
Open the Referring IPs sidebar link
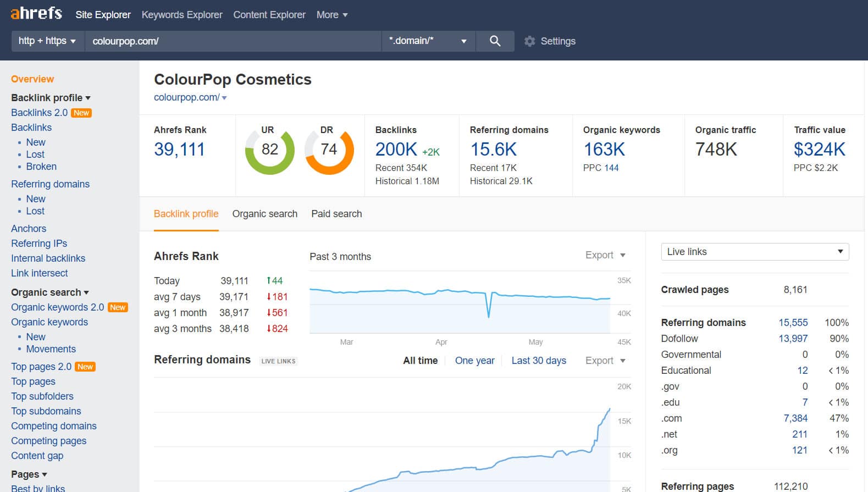click(39, 244)
